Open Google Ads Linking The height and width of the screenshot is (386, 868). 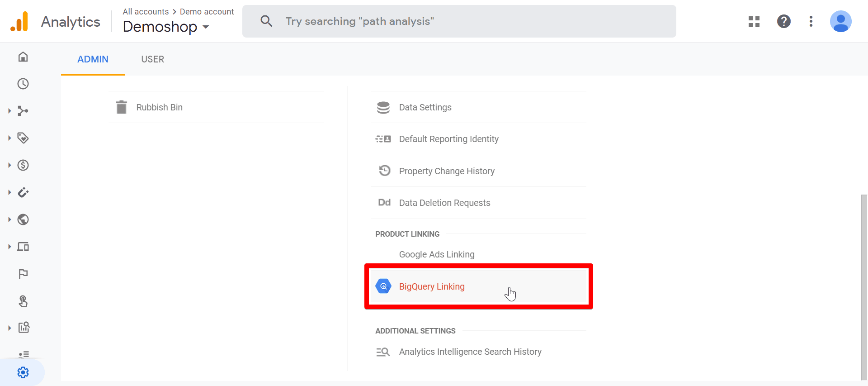437,254
